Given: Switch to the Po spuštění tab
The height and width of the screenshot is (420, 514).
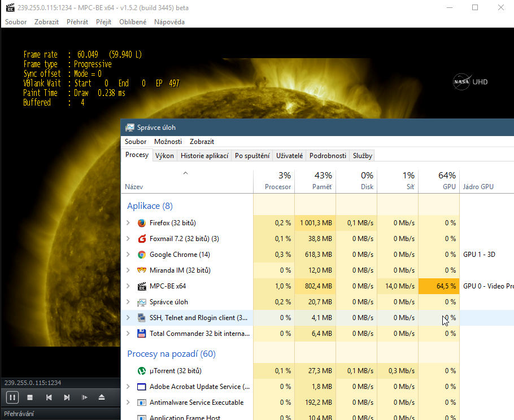Looking at the screenshot, I should click(x=252, y=156).
